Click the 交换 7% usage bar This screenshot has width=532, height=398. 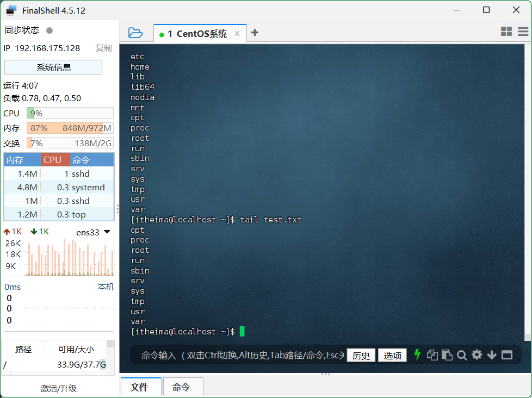pyautogui.click(x=70, y=143)
